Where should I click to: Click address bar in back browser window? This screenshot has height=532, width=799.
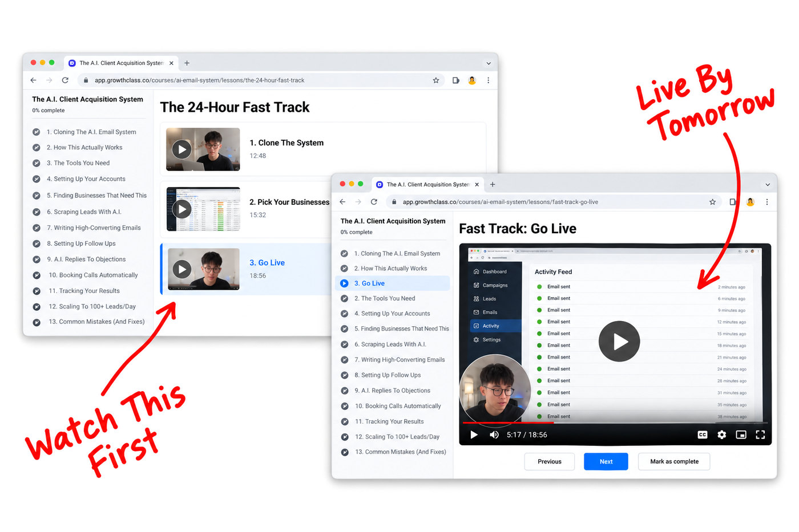[260, 80]
